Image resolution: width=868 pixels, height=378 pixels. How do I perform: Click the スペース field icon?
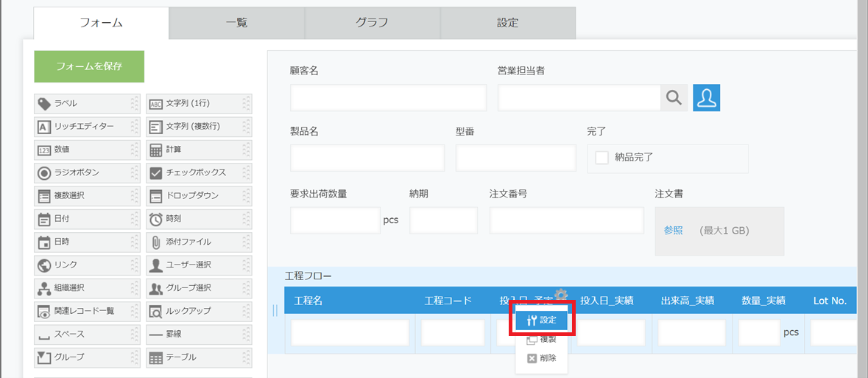[x=44, y=336]
